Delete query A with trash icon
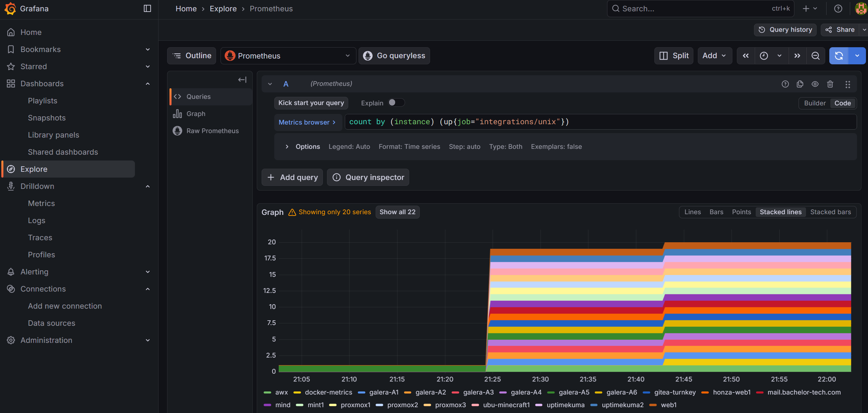This screenshot has width=868, height=413. point(830,84)
